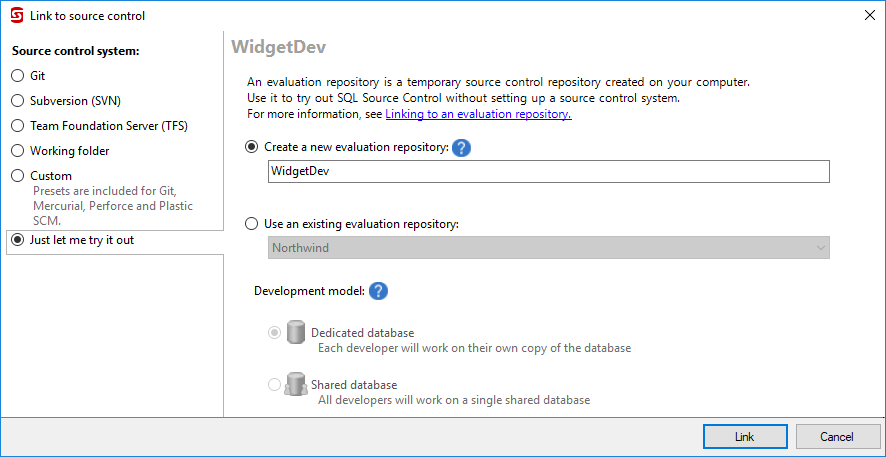Image resolution: width=886 pixels, height=457 pixels.
Task: Pick the Working folder option
Action: [17, 151]
